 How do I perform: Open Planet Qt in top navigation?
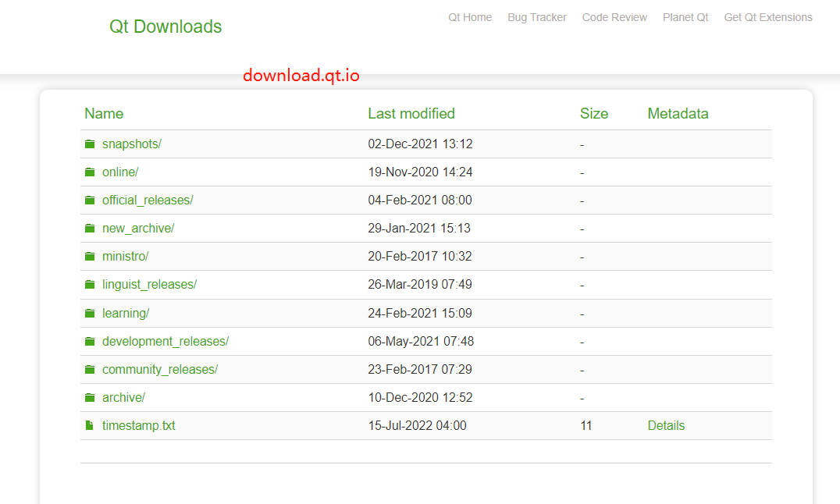pos(685,17)
